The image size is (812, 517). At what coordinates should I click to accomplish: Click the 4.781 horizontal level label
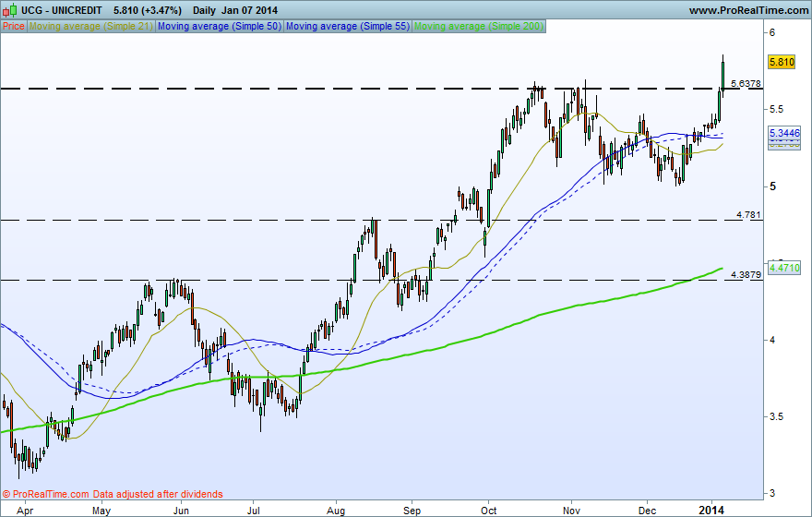coord(749,214)
